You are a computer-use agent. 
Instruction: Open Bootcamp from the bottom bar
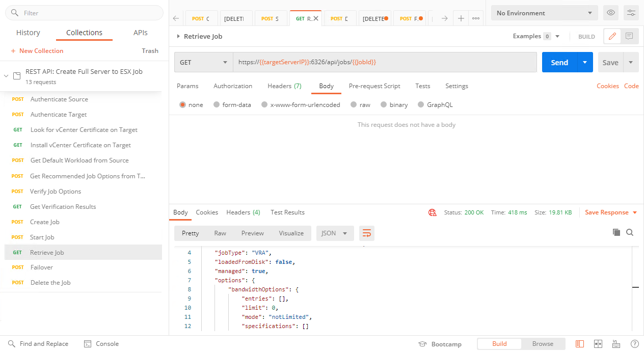click(440, 344)
